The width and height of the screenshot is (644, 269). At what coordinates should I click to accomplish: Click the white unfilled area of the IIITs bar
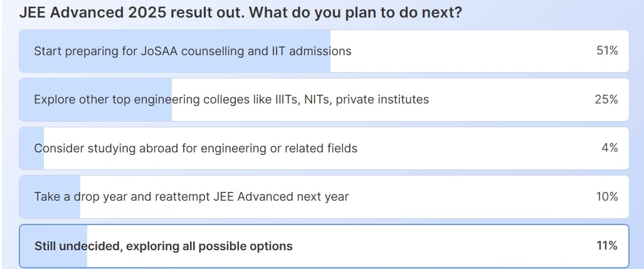(514, 100)
